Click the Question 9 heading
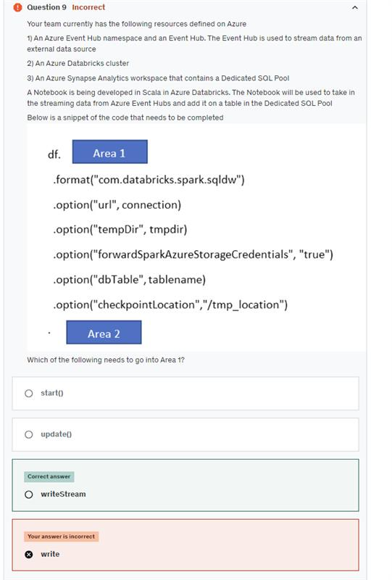The width and height of the screenshot is (392, 580). [46, 7]
